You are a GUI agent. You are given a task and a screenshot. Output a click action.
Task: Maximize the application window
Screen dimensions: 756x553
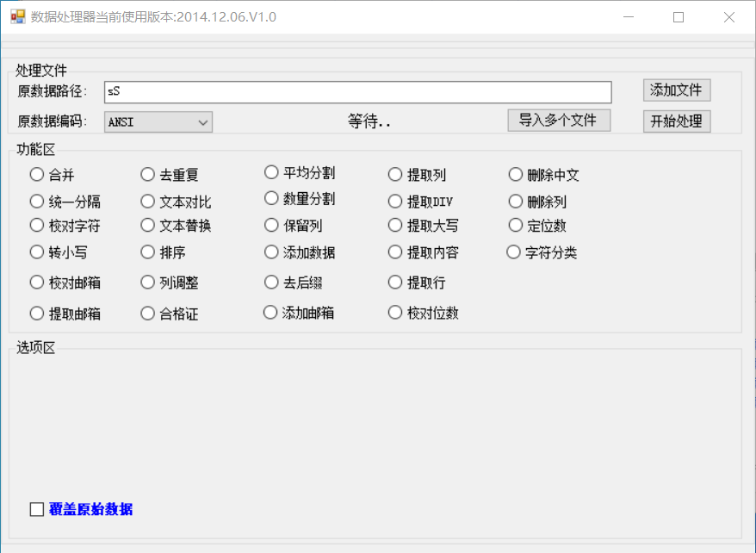click(x=679, y=16)
